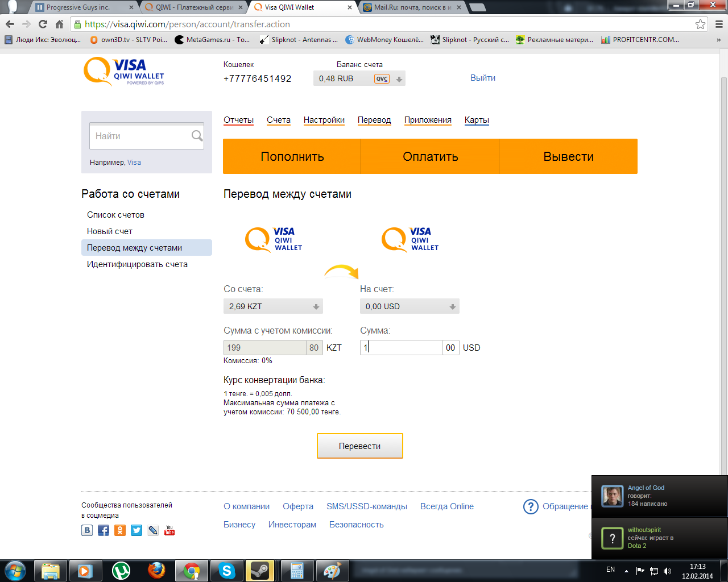Click the Twitter community icon
The height and width of the screenshot is (582, 728).
[136, 530]
